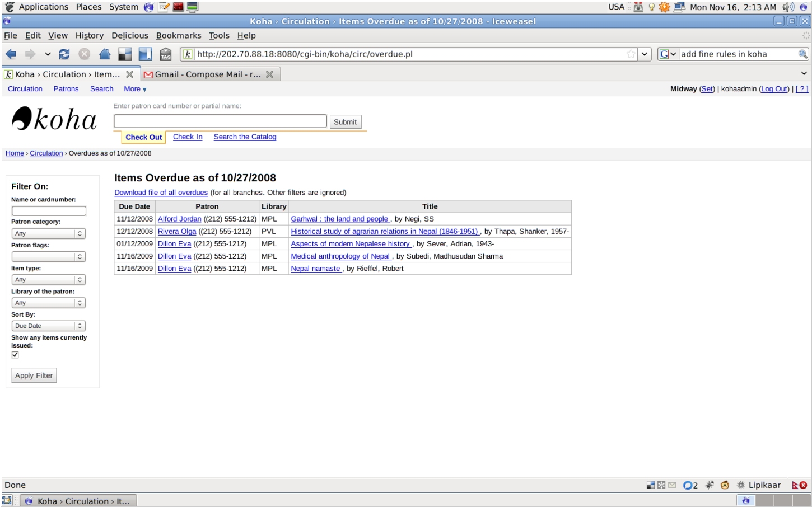Viewport: 812px width, 507px height.
Task: Click the browser Back arrow button
Action: 11,54
